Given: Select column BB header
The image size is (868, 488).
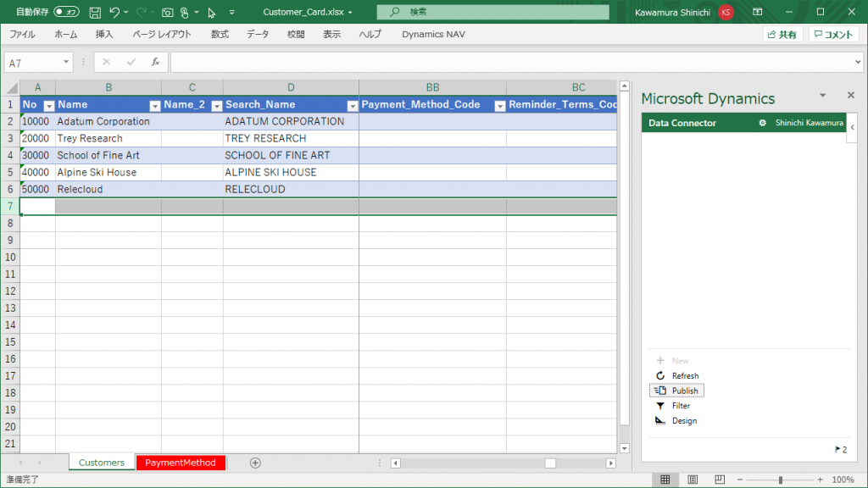Looking at the screenshot, I should pyautogui.click(x=432, y=87).
